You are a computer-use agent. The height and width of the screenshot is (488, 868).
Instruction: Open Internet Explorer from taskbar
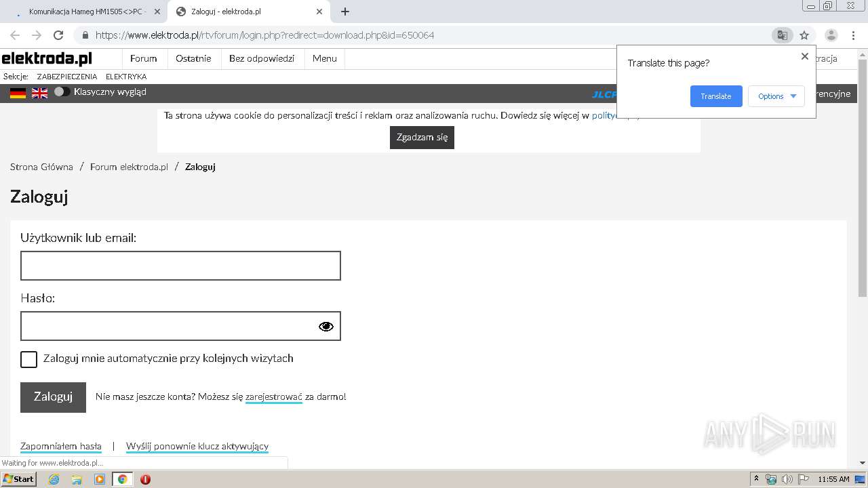coord(54,479)
